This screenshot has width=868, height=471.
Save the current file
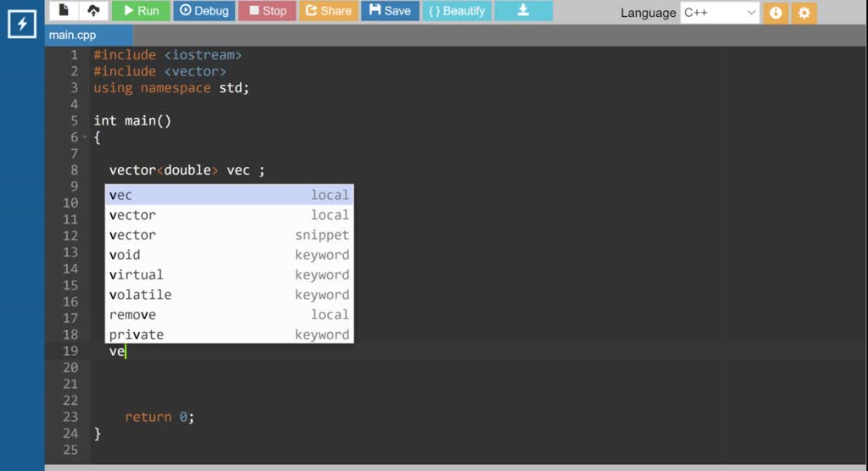point(390,11)
